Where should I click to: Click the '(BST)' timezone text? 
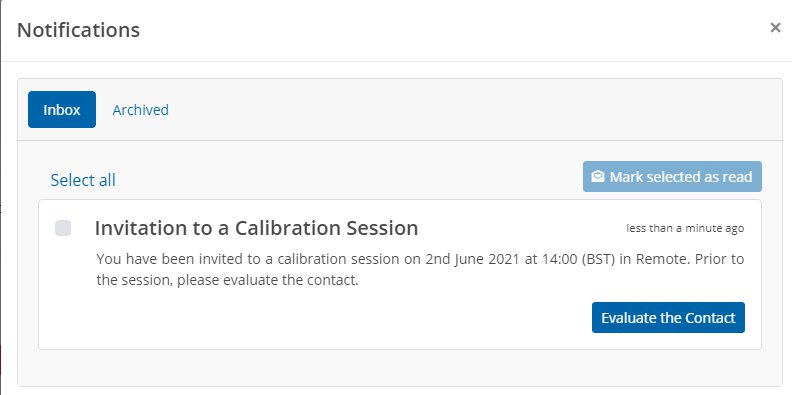(599, 260)
